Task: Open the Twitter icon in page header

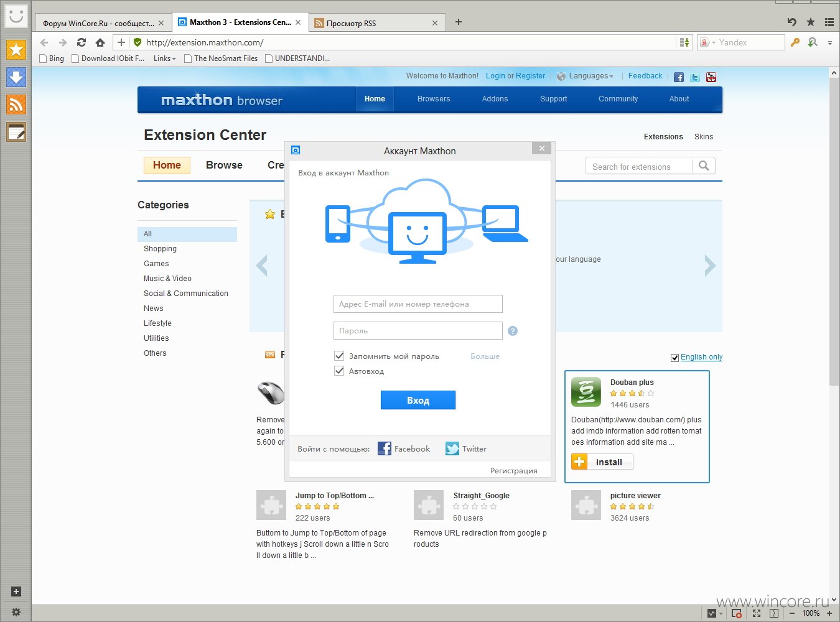Action: coord(695,77)
